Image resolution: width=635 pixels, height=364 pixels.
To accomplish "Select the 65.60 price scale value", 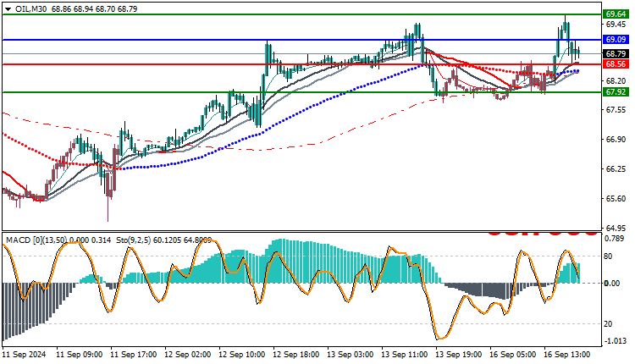I will [x=616, y=198].
